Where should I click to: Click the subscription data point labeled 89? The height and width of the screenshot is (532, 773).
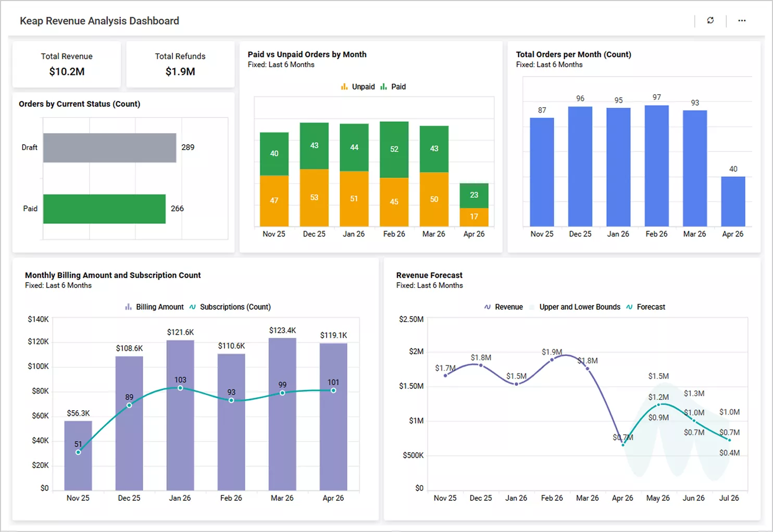point(129,405)
